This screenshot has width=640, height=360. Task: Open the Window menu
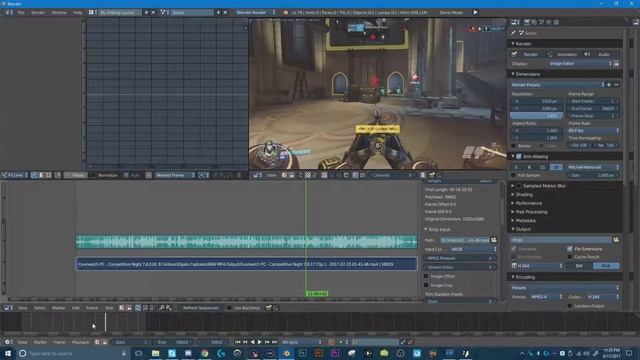click(59, 13)
